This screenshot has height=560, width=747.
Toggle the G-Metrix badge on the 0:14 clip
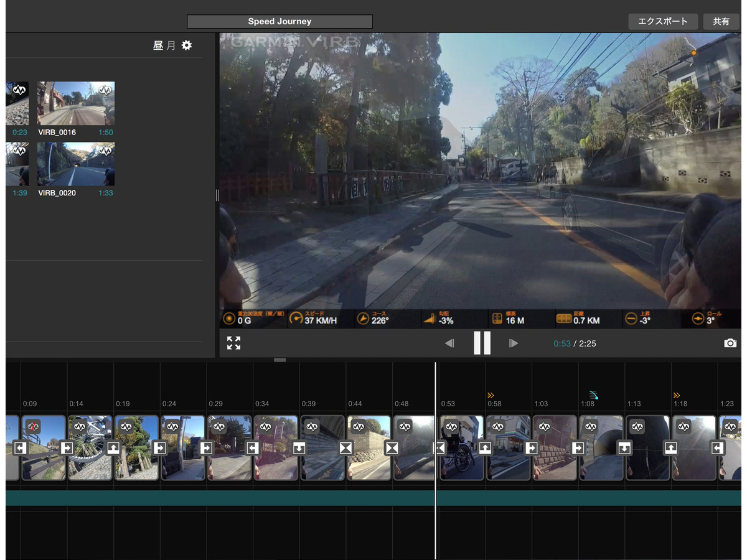coord(79,427)
